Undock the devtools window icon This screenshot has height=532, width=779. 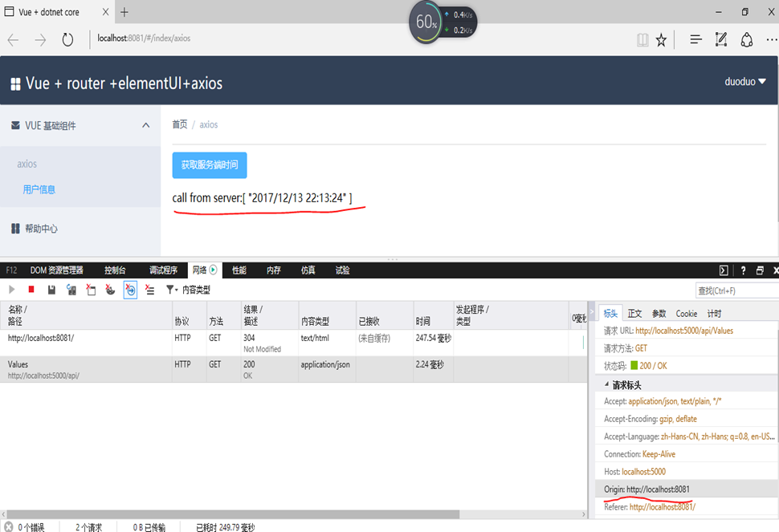(760, 270)
